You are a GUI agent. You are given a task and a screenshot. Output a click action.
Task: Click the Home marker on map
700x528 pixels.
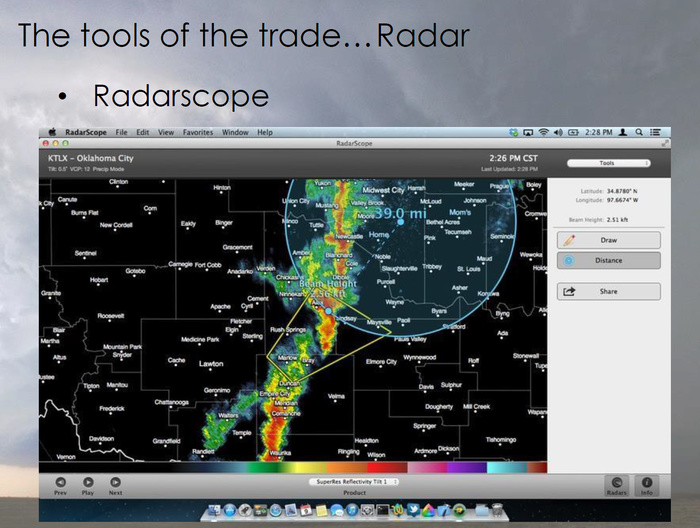point(379,234)
